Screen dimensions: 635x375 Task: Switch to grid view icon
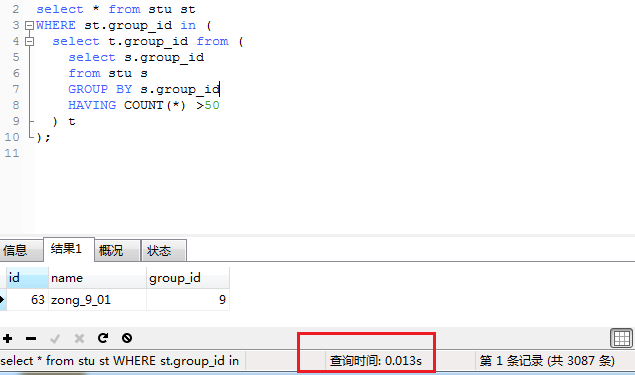pyautogui.click(x=621, y=338)
